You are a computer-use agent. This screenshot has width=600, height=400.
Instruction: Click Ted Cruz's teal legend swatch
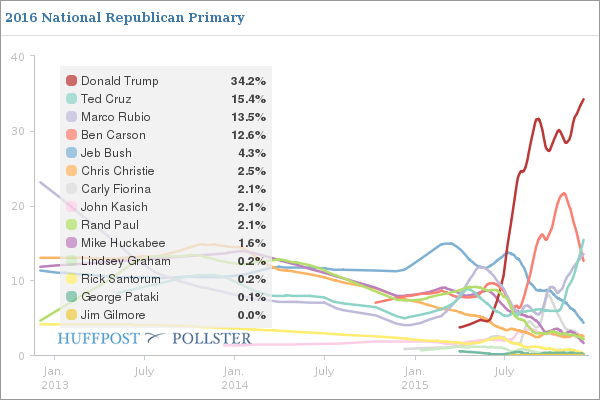point(71,99)
